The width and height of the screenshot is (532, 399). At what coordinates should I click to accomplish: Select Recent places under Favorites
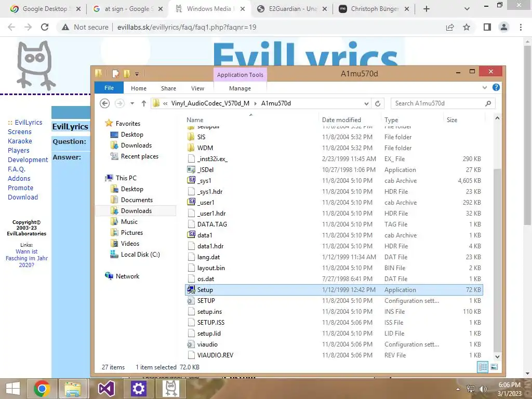[x=139, y=156]
